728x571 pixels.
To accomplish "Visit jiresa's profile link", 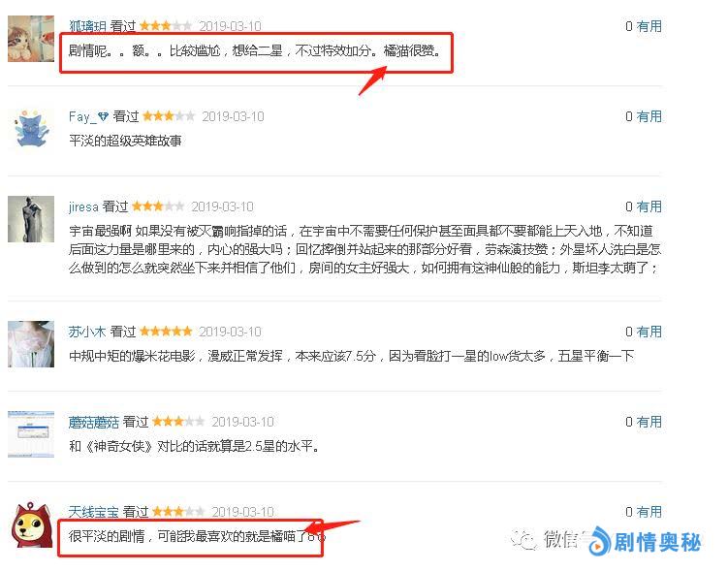I will tap(83, 206).
